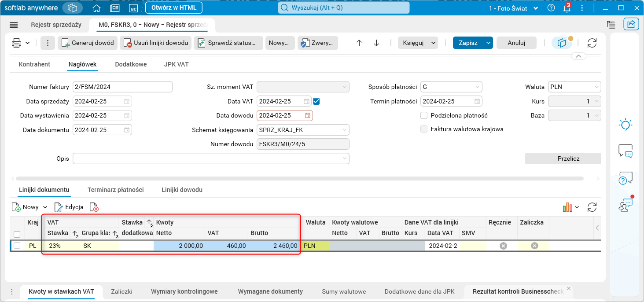This screenshot has width=644, height=302.
Task: Open the bottom tabs three-dot menu
Action: (12, 291)
